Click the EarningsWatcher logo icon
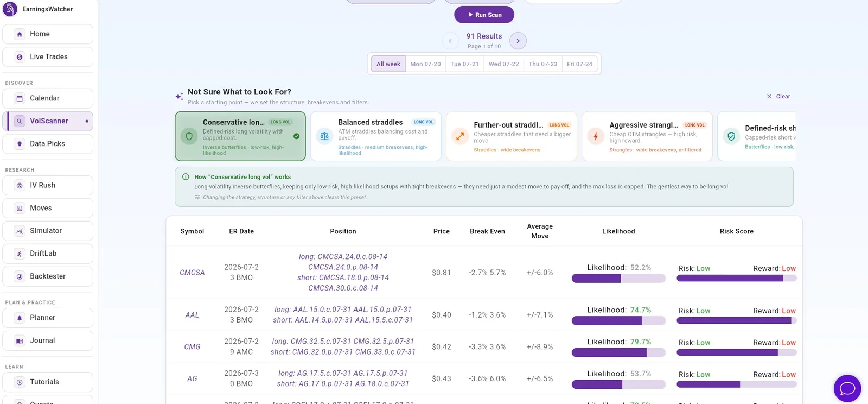Viewport: 868px width, 404px height. click(x=10, y=9)
